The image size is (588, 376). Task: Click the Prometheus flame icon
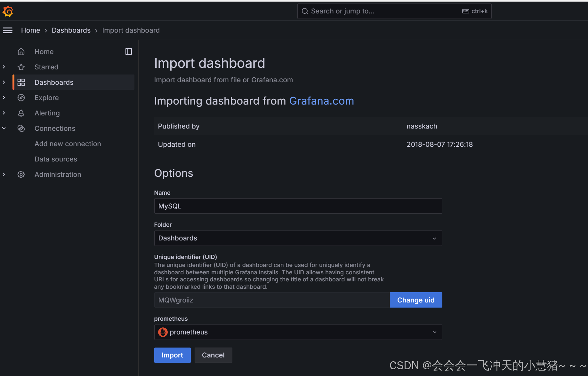pyautogui.click(x=163, y=332)
